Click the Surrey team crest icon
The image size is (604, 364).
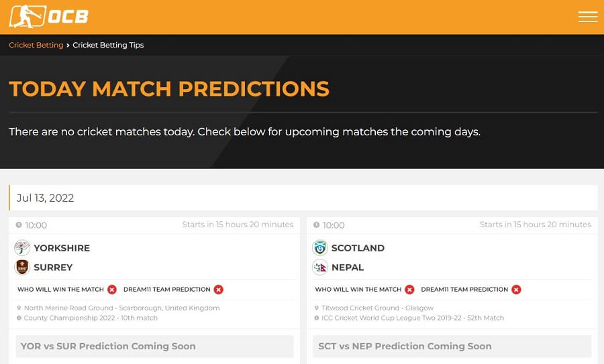coord(22,267)
